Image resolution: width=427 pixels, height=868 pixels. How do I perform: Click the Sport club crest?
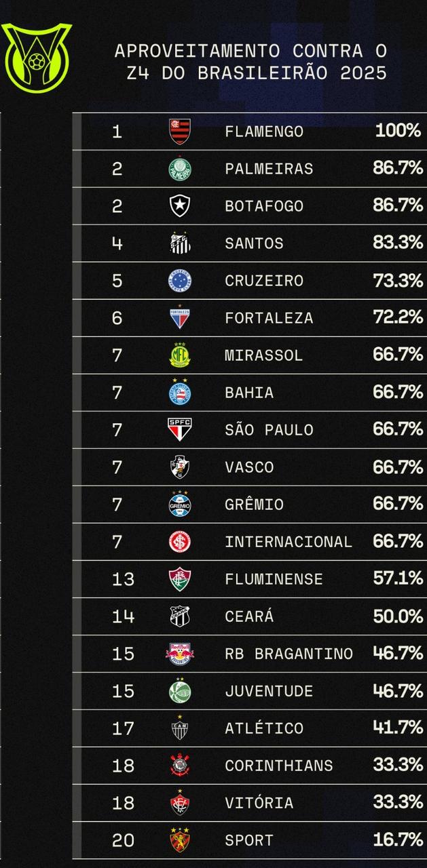pos(180,840)
